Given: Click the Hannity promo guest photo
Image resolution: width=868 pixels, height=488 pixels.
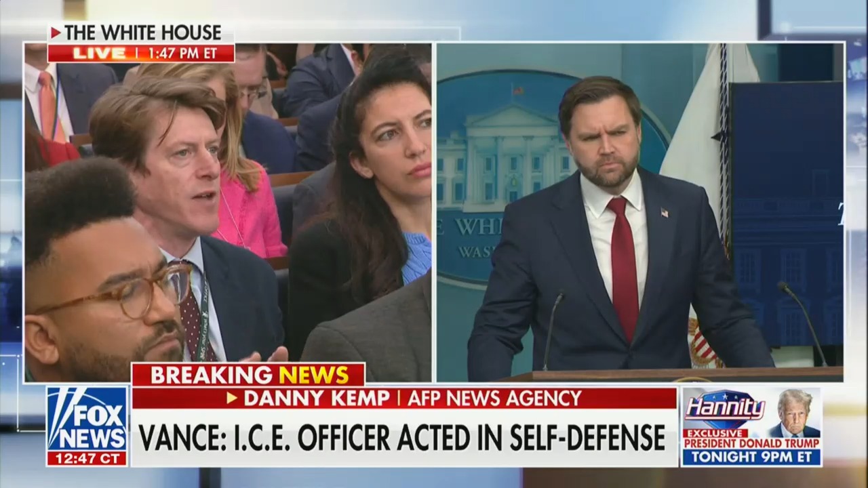Looking at the screenshot, I should point(794,413).
